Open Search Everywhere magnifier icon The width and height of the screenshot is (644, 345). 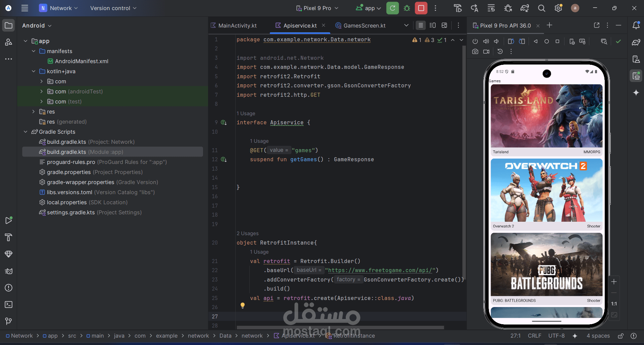pyautogui.click(x=542, y=8)
